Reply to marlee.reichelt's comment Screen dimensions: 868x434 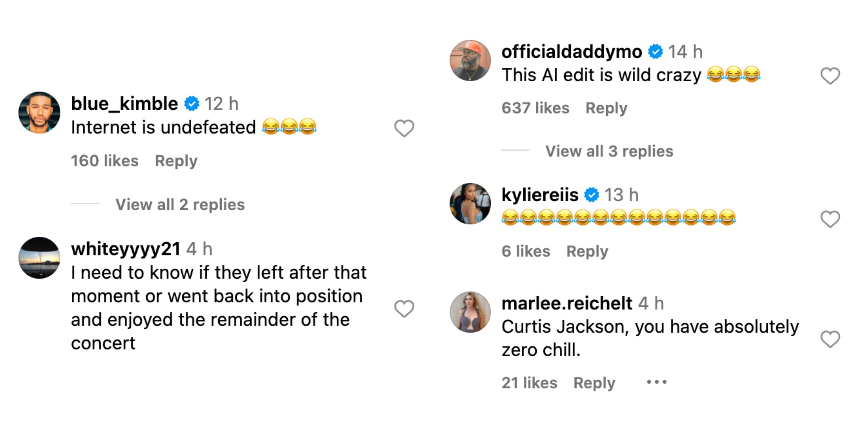(594, 383)
